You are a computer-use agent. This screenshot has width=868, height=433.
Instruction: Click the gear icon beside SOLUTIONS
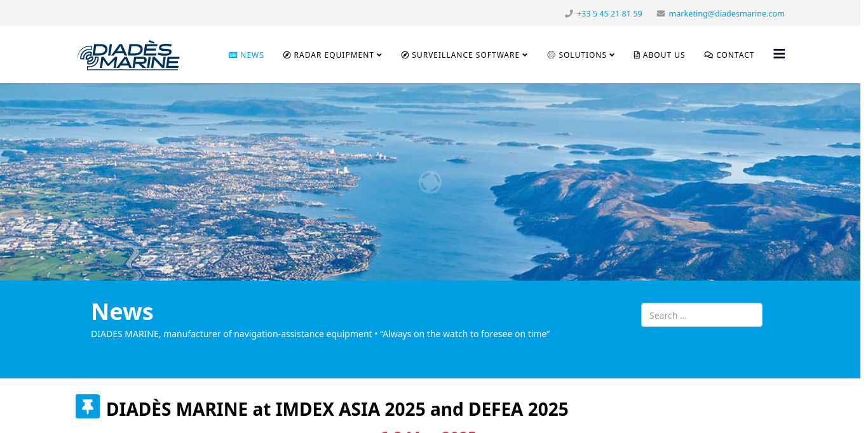[x=550, y=55]
